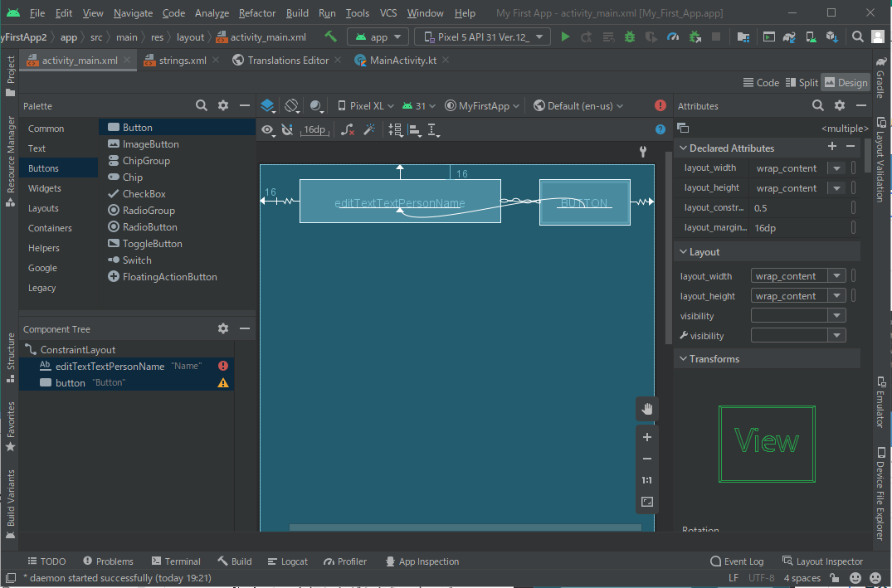Select Containers category in the Palette
Image resolution: width=892 pixels, height=588 pixels.
point(50,228)
